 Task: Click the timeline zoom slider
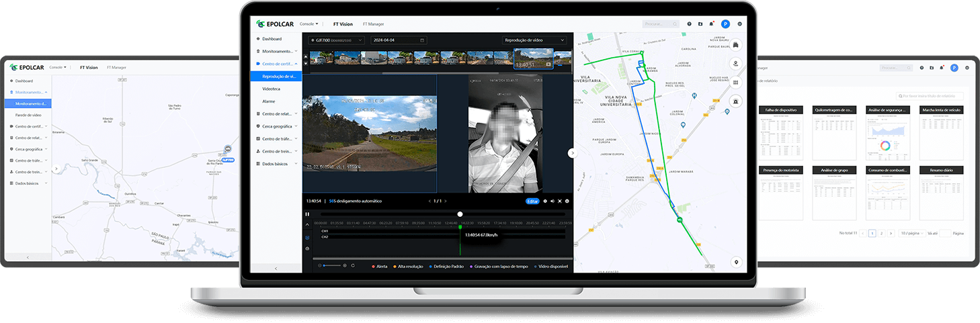pyautogui.click(x=332, y=266)
